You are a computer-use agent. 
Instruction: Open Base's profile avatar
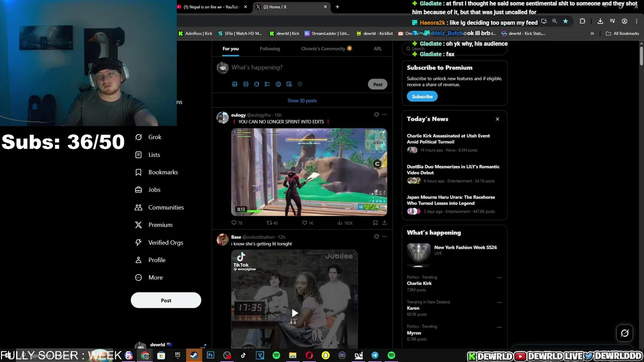point(222,239)
